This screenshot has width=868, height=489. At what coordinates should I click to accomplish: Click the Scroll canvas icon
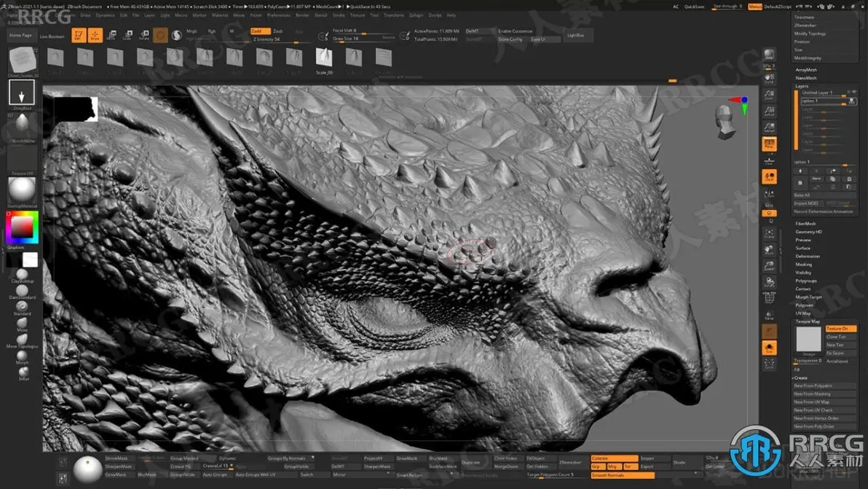point(769,79)
